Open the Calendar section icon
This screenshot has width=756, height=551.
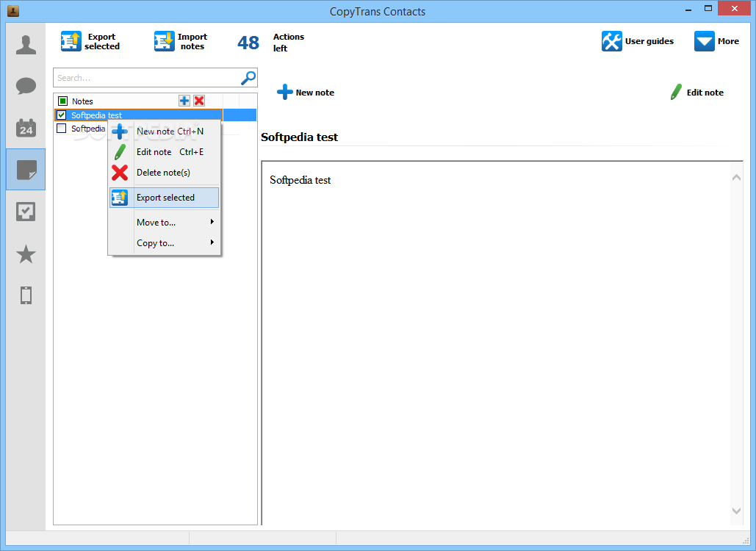coord(26,128)
